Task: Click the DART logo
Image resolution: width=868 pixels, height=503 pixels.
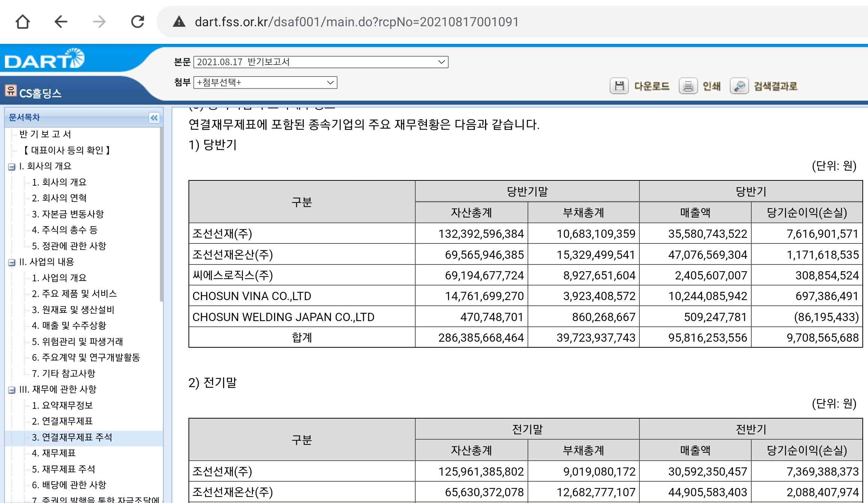Action: pyautogui.click(x=44, y=59)
